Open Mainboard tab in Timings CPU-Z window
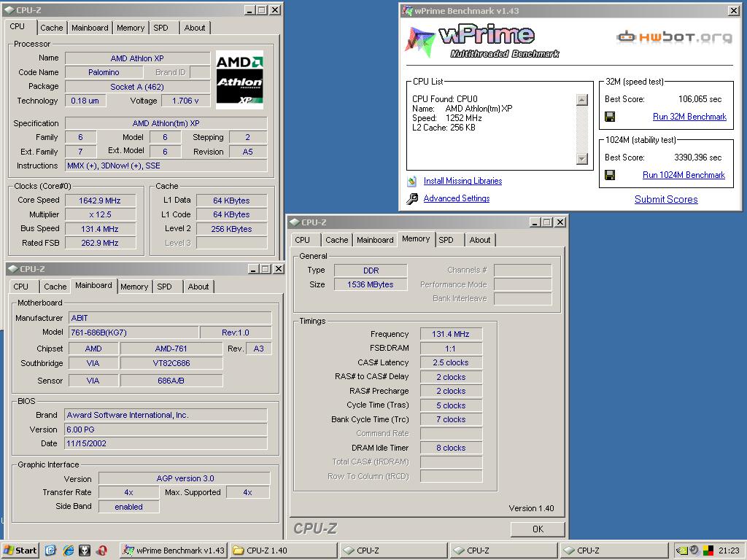The image size is (747, 560). (x=375, y=240)
